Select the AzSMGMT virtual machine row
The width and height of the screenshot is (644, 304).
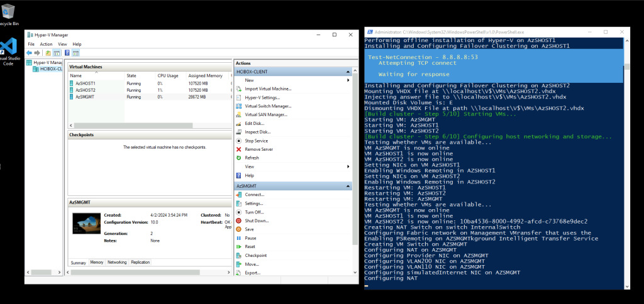pos(150,97)
